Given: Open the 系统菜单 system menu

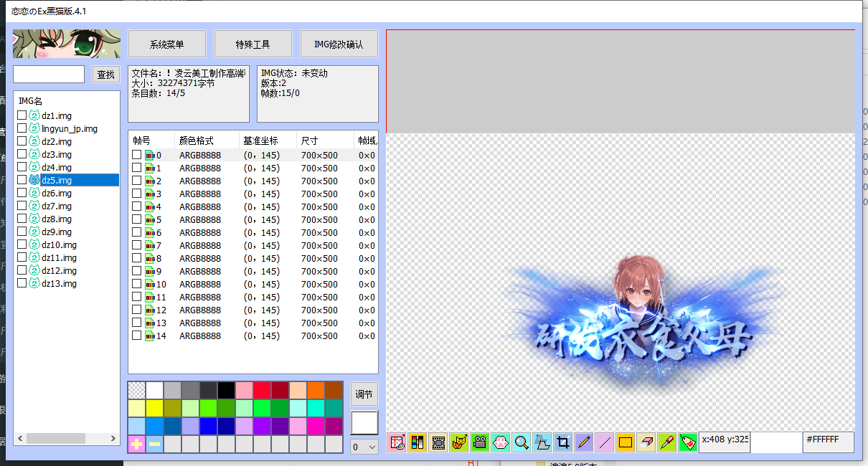Looking at the screenshot, I should pyautogui.click(x=167, y=44).
